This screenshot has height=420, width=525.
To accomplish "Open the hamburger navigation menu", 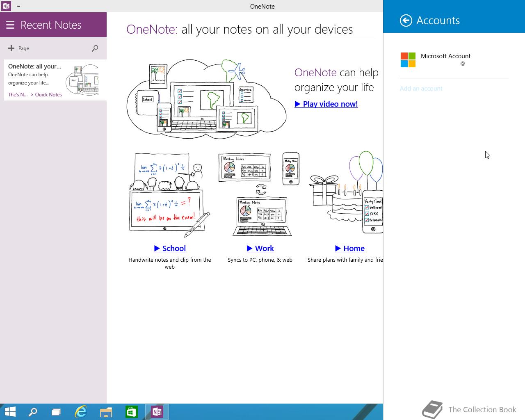I will (10, 25).
